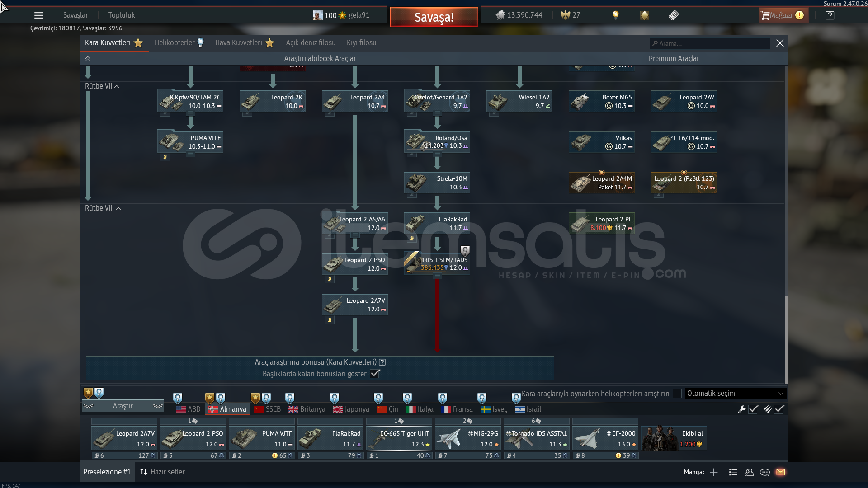Viewport: 868px width, 488px height.
Task: Open the Otomatik seçim dropdown
Action: pyautogui.click(x=736, y=394)
